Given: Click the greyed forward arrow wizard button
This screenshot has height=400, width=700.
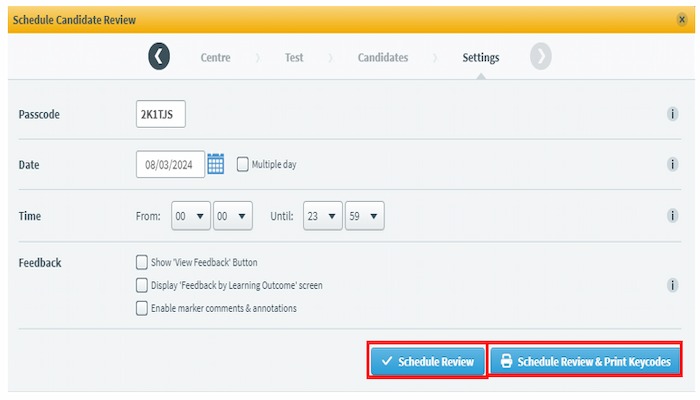Looking at the screenshot, I should point(541,56).
